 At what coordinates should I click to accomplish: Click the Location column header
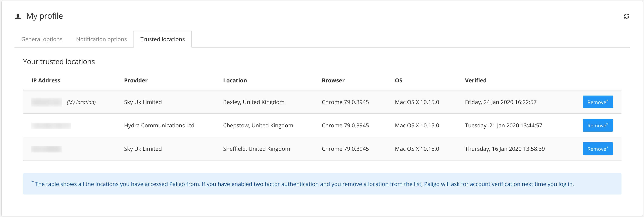point(235,80)
